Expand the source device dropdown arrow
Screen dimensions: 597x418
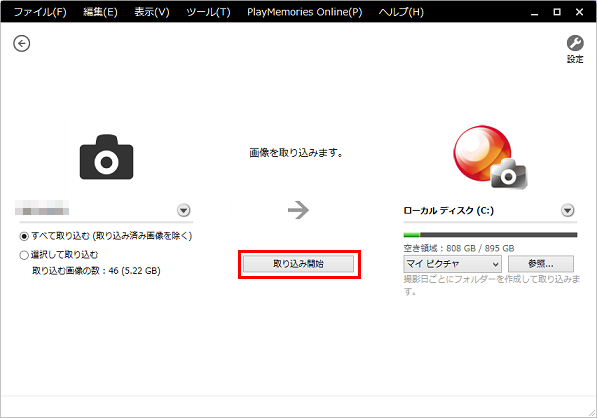click(x=184, y=210)
